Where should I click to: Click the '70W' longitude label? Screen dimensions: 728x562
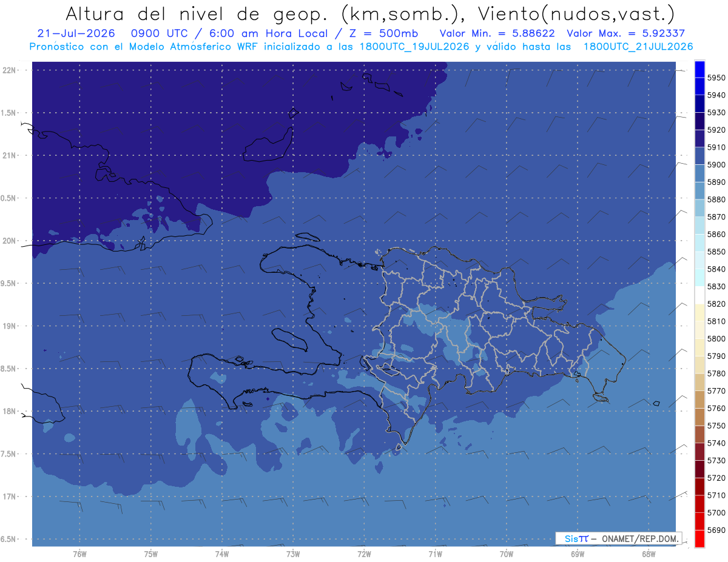pos(507,554)
